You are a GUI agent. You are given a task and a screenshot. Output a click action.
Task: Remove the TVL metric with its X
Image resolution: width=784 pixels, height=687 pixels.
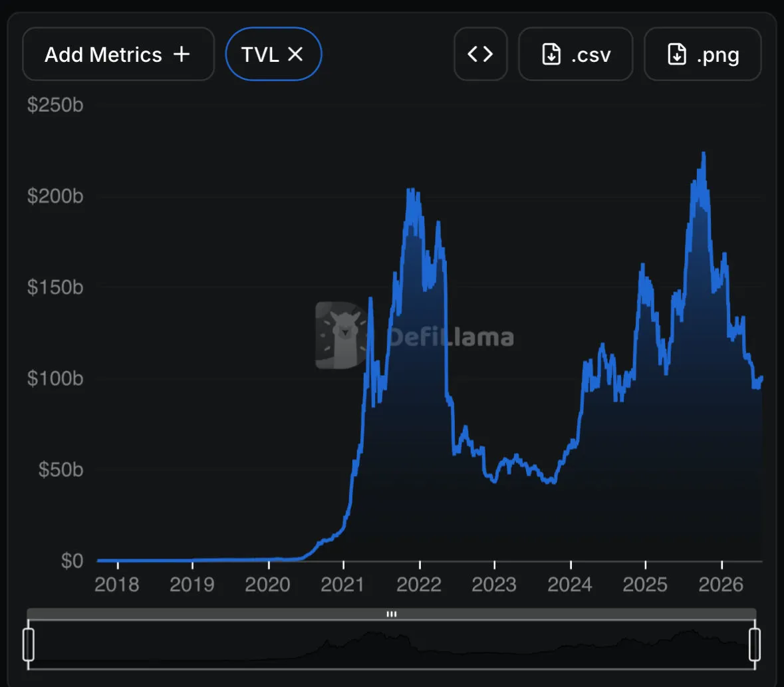pos(295,54)
